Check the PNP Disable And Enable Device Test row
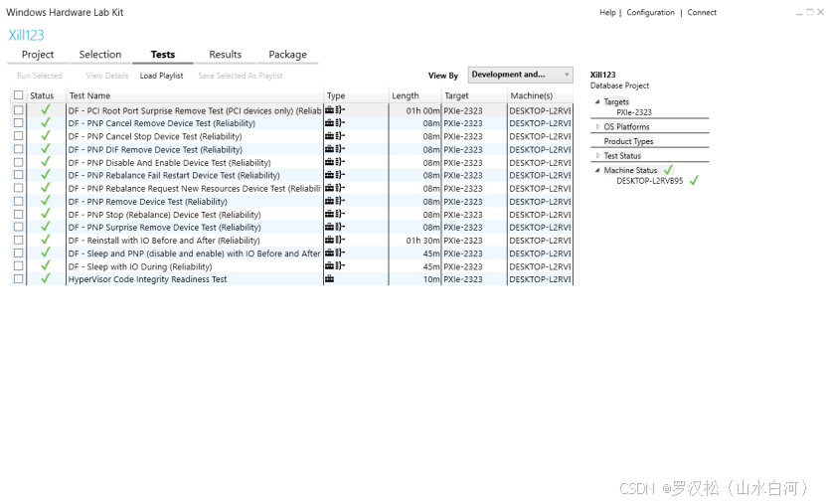Viewport: 826px width, 504px height. 19,162
